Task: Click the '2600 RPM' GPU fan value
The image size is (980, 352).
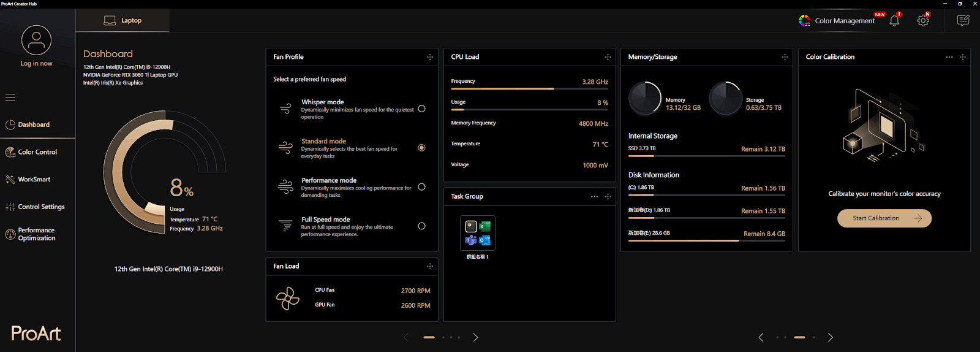Action: [416, 305]
